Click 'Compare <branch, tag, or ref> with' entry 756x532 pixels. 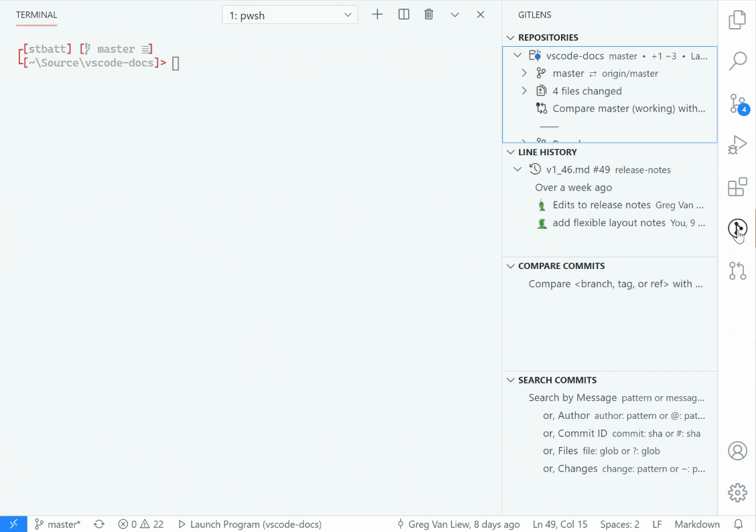(x=615, y=284)
